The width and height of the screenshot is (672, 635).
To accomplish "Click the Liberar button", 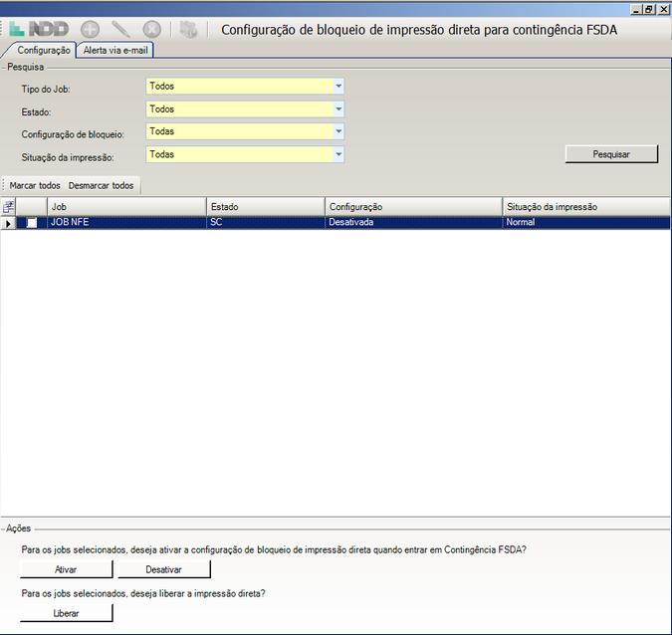I will tap(66, 613).
